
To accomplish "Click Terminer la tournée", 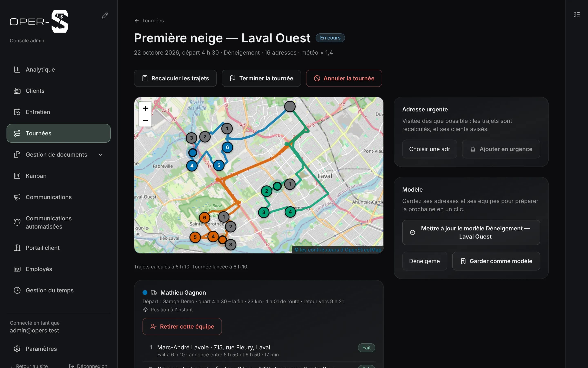I will (261, 78).
